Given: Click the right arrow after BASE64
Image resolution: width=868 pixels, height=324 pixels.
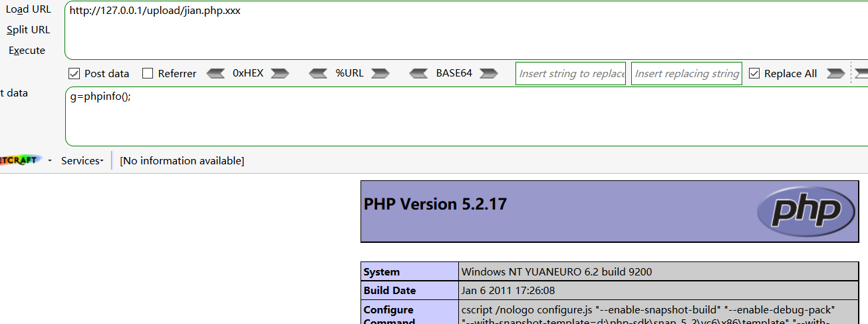Looking at the screenshot, I should pyautogui.click(x=488, y=73).
